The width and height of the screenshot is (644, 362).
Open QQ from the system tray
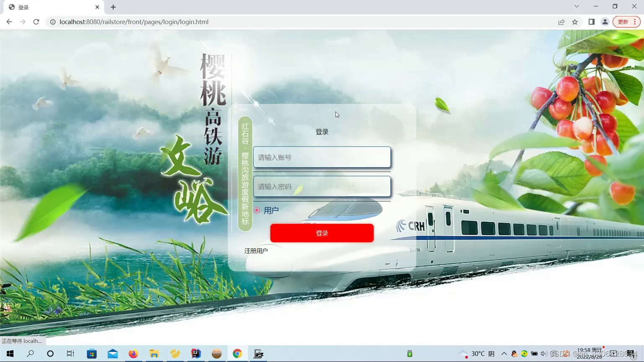514,354
